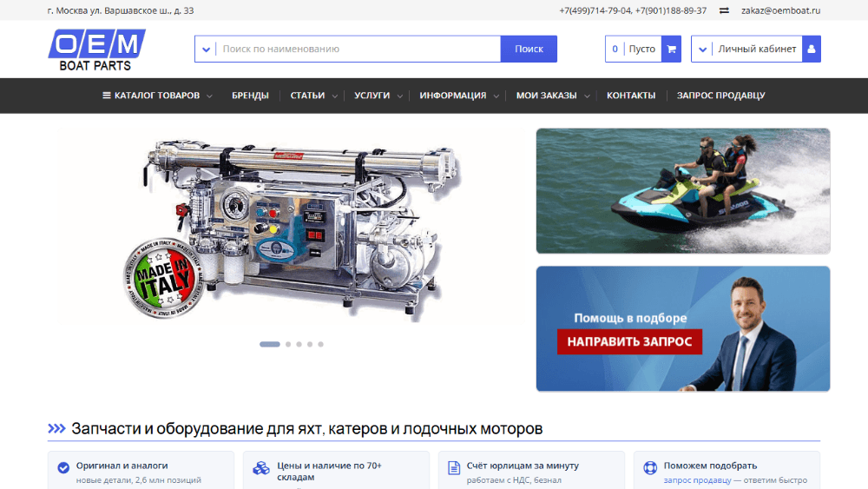
Task: Select the fourth carousel slide dot
Action: pyautogui.click(x=310, y=344)
